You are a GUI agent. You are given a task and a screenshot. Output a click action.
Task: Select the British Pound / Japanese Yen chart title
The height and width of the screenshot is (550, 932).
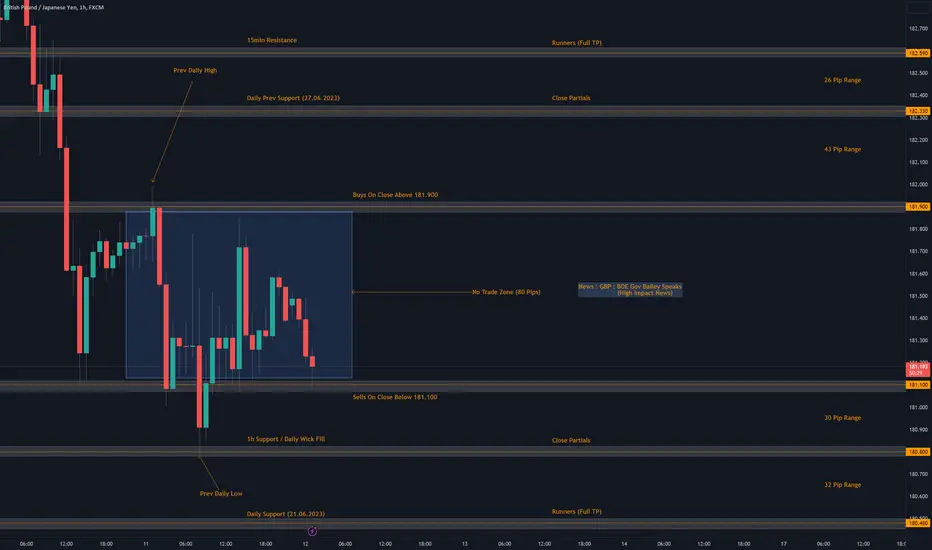point(53,8)
